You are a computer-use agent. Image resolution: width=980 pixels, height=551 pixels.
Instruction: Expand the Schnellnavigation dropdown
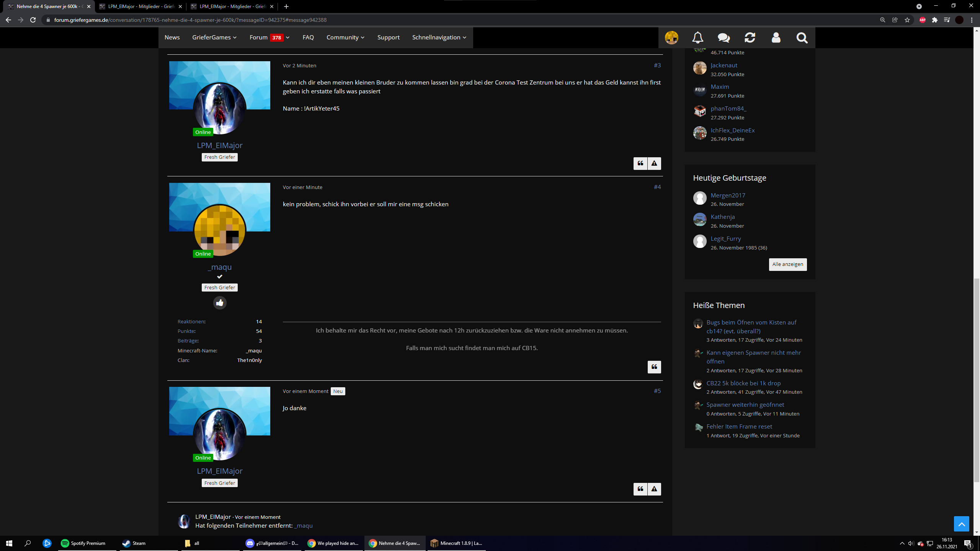click(439, 37)
